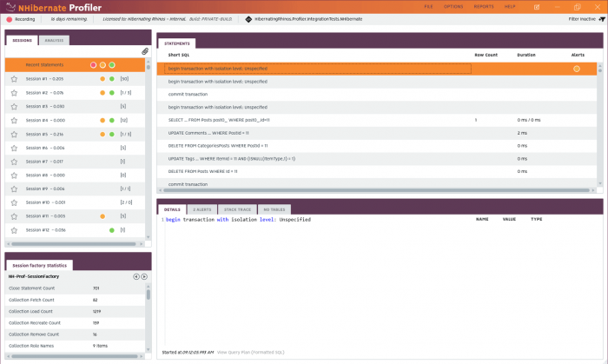This screenshot has width=608, height=364.
Task: Click star icon for Session #11
Action: pyautogui.click(x=15, y=216)
